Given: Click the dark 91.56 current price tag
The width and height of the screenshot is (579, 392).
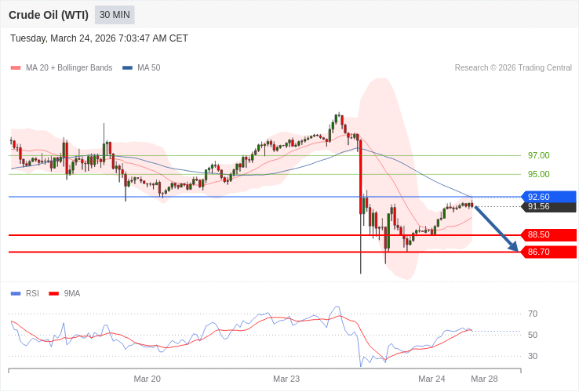Looking at the screenshot, I should click(x=548, y=207).
